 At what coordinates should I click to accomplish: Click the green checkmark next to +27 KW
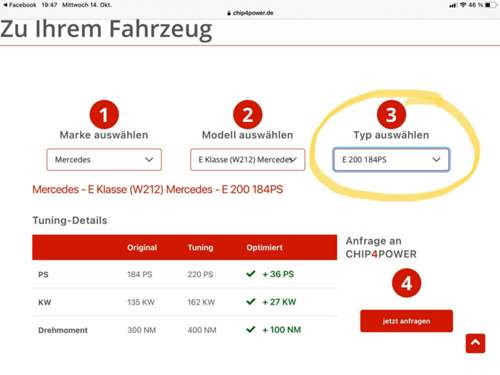click(x=251, y=302)
